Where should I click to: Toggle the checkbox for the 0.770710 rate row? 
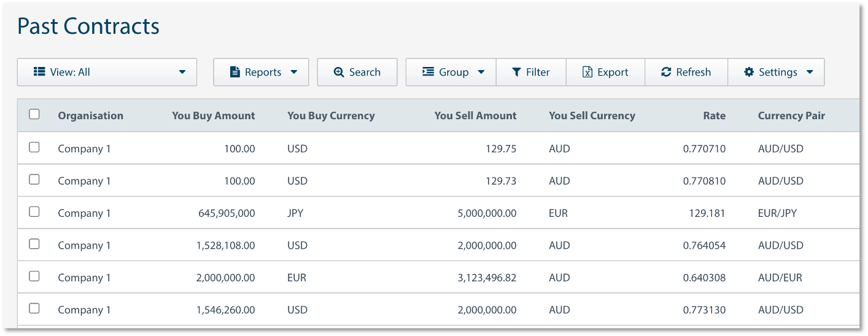[34, 147]
